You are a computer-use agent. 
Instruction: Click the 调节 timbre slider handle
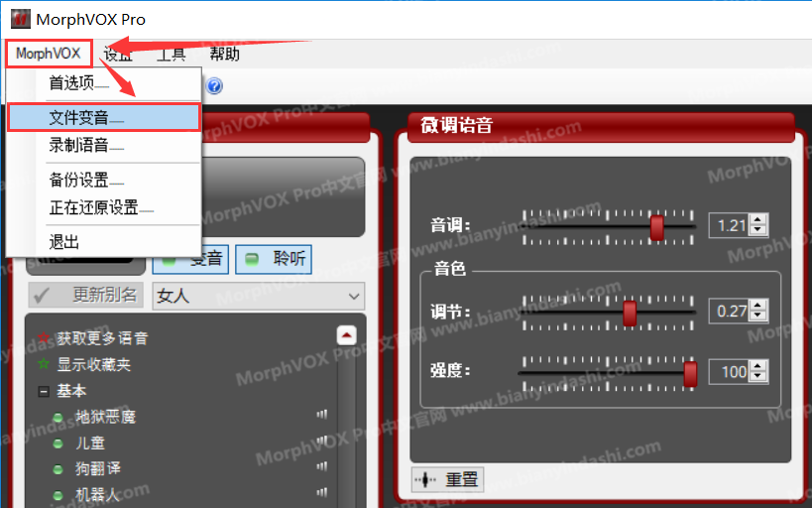click(630, 314)
